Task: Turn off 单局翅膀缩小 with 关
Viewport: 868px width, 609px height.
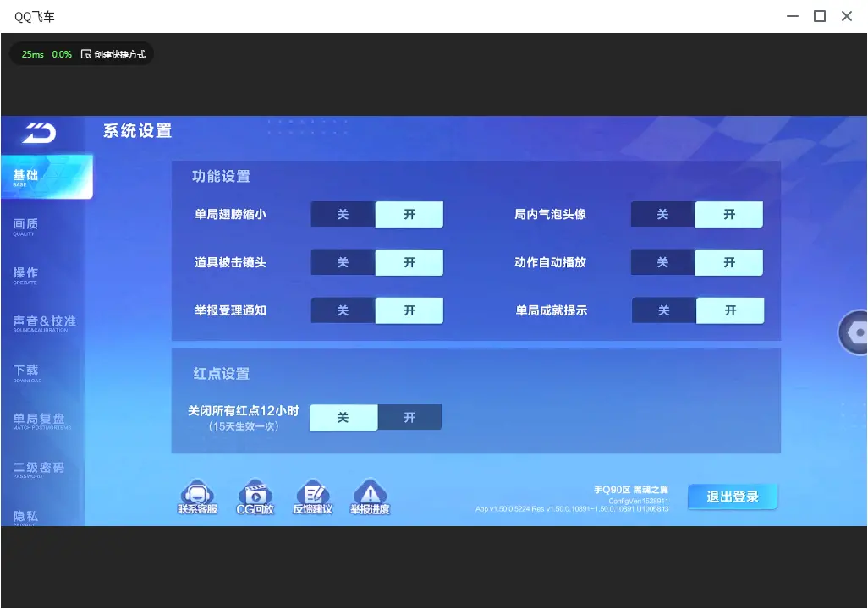Action: click(x=343, y=214)
